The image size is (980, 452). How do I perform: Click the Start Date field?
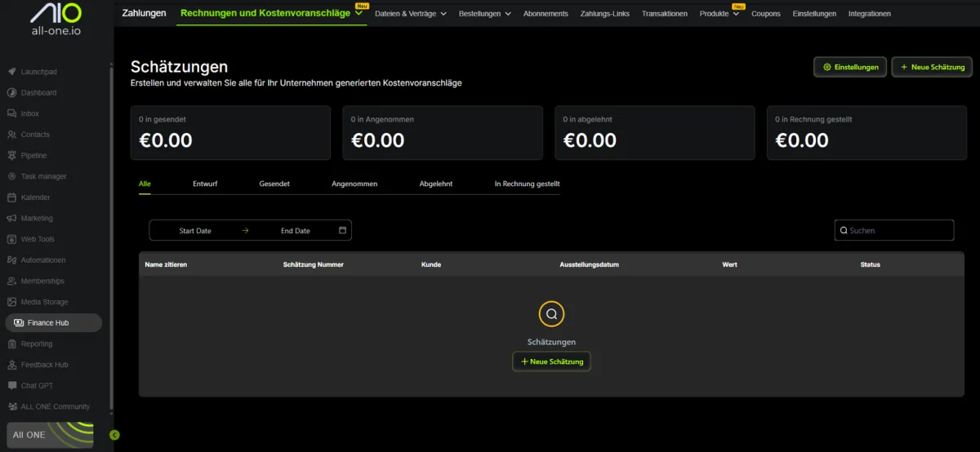point(195,231)
